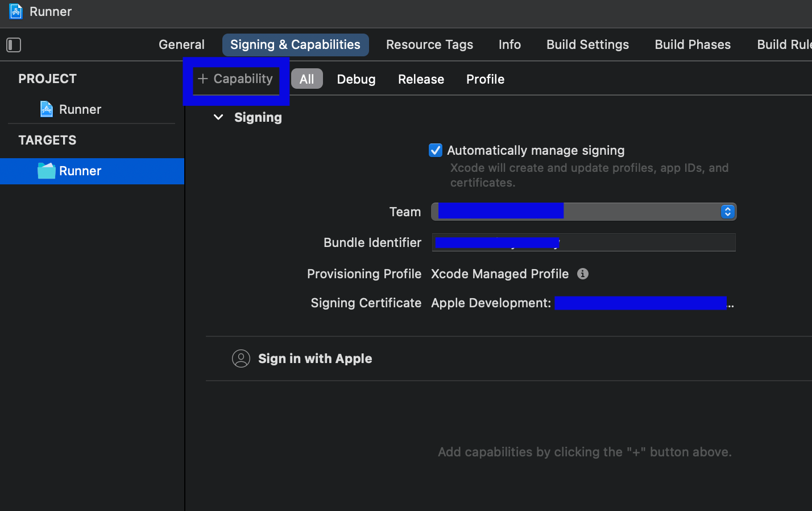The width and height of the screenshot is (812, 511).
Task: Click the Signing section heading
Action: (258, 117)
